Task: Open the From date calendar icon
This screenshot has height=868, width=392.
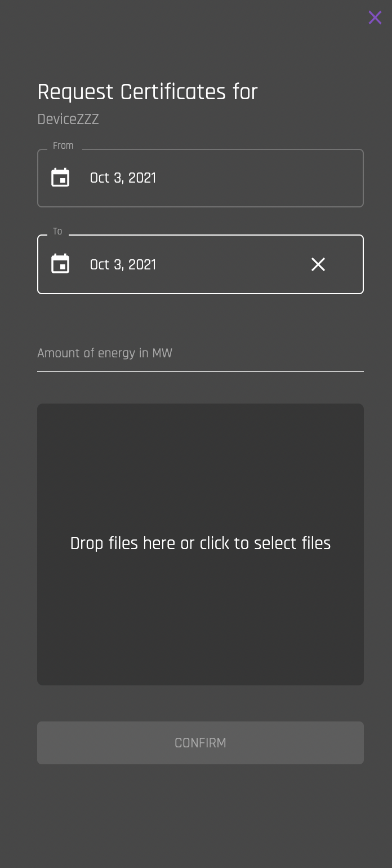Action: [x=60, y=178]
